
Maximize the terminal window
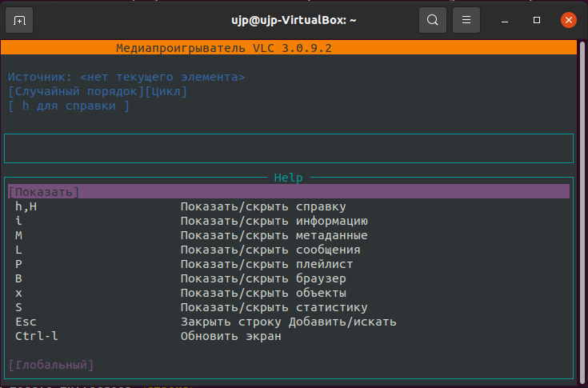(x=537, y=20)
